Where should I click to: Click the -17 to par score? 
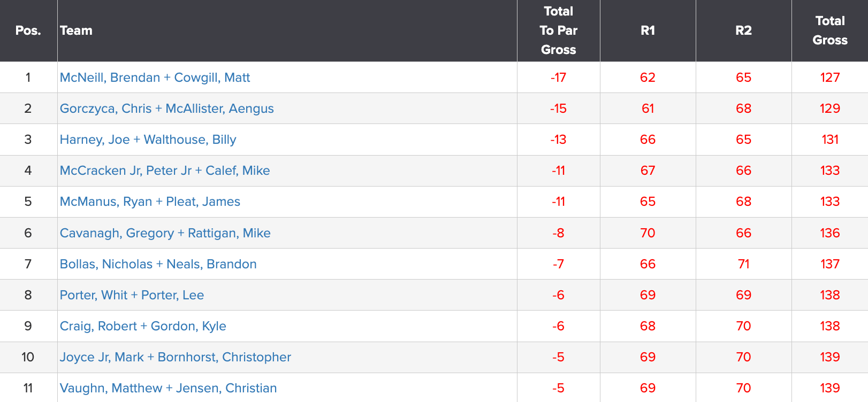558,78
